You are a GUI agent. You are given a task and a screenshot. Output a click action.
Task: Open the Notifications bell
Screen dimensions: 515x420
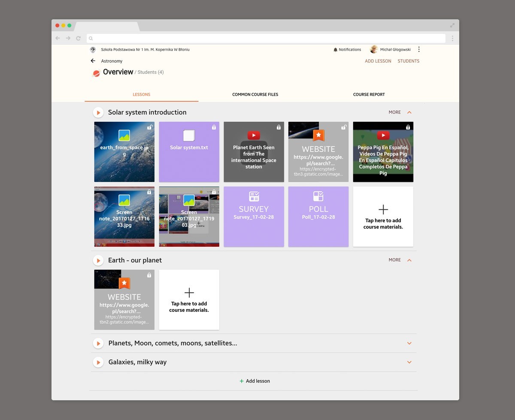[x=335, y=50]
